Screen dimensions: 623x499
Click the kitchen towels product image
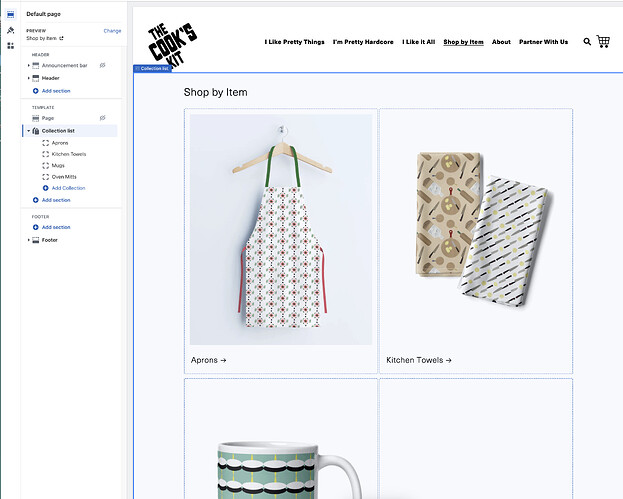(483, 229)
